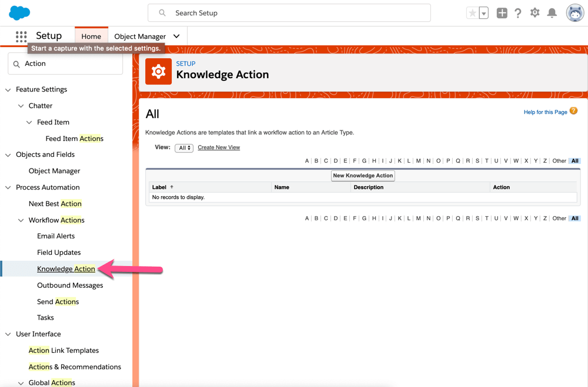Collapse the Process Automation section
Screen dimensions: 588x387
pyautogui.click(x=8, y=187)
